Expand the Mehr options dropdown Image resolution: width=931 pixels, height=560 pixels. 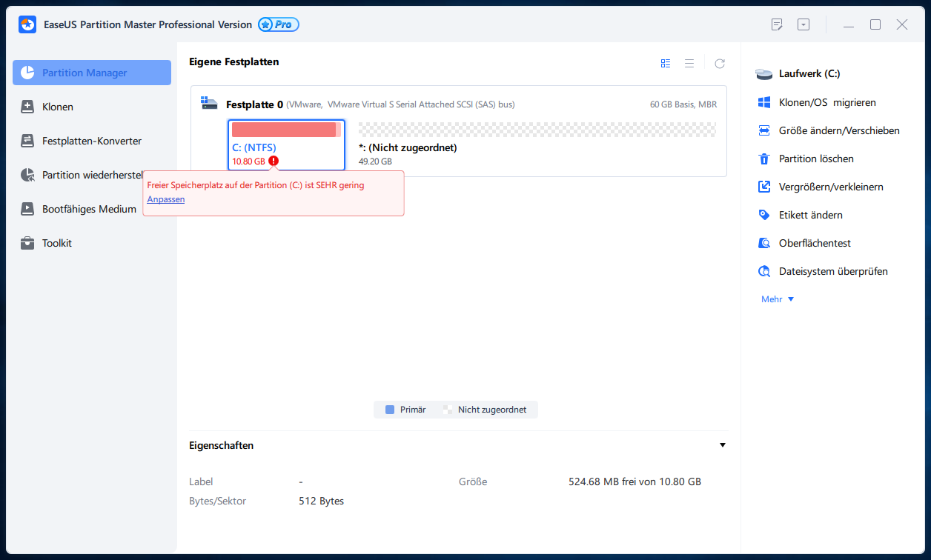pyautogui.click(x=778, y=299)
